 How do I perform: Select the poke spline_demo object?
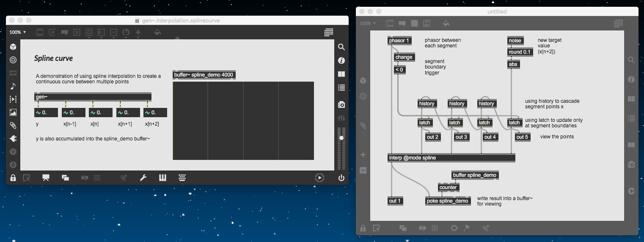pos(448,201)
